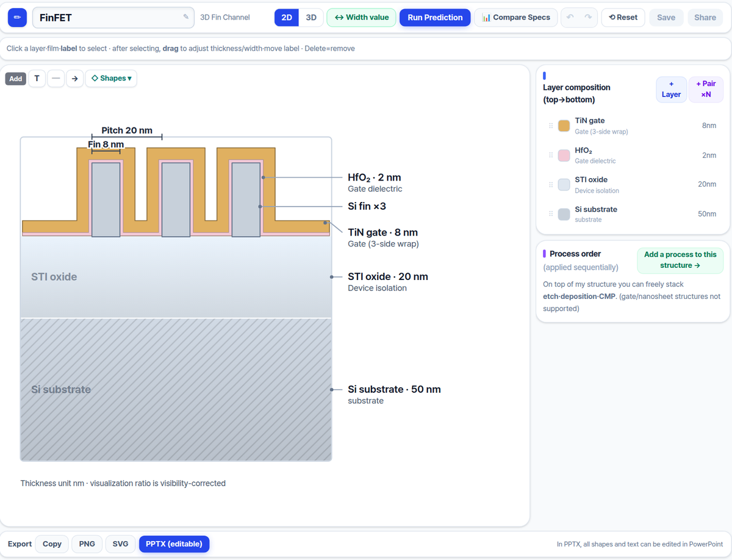Select the T text tool
732x560 pixels.
click(37, 79)
